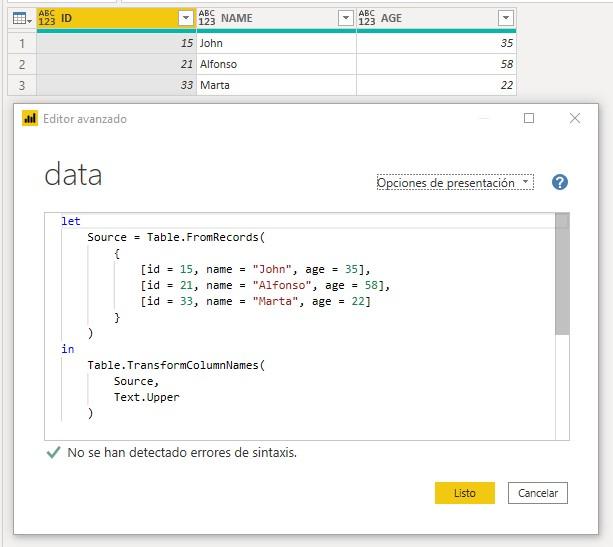Click the Source, argument line
This screenshot has height=547, width=613.
tap(136, 381)
